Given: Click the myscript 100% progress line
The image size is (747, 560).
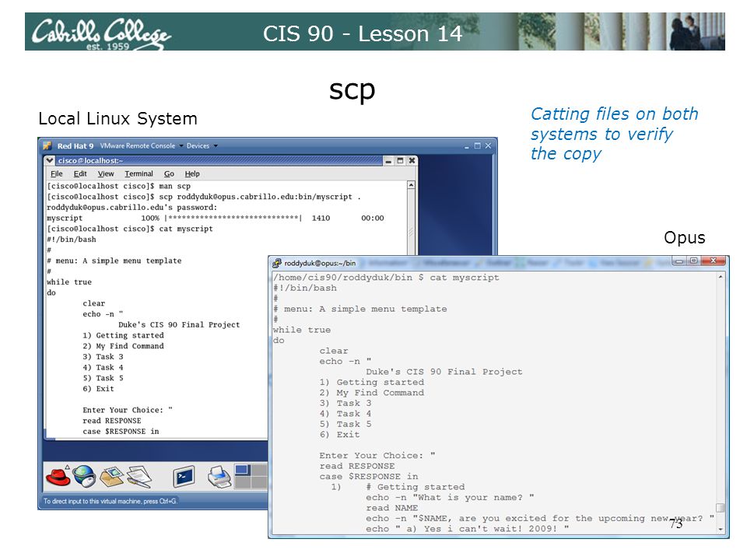Looking at the screenshot, I should click(216, 218).
